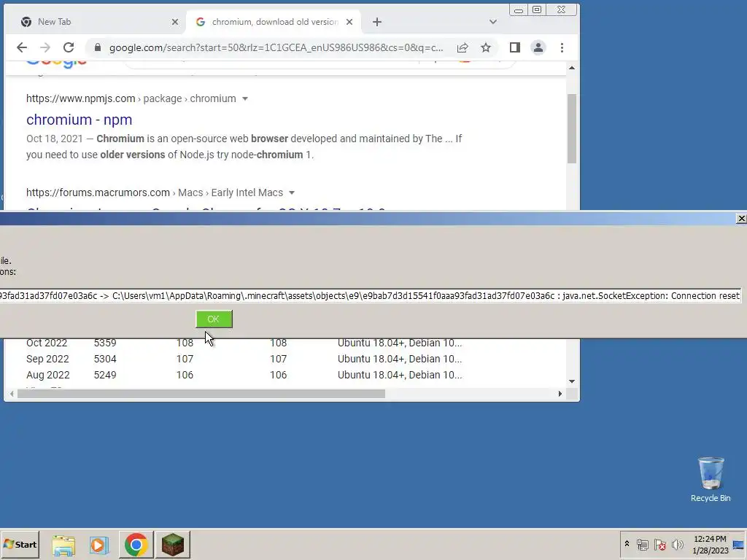Minimize the Chrome window
747x560 pixels.
tap(519, 10)
